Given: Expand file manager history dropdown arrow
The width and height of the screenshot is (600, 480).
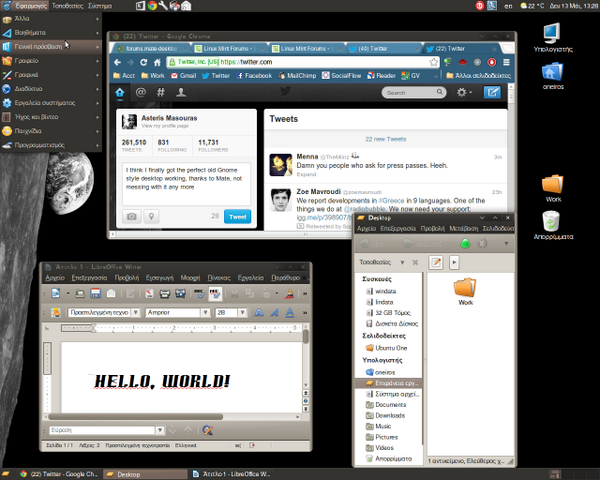Looking at the screenshot, I should [506, 243].
